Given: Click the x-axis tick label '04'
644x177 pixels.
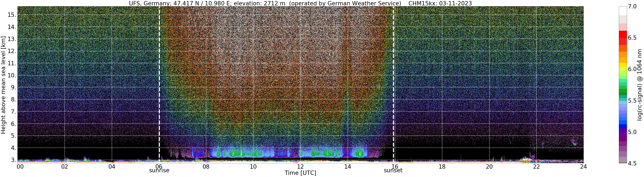Looking at the screenshot, I should [x=112, y=166].
